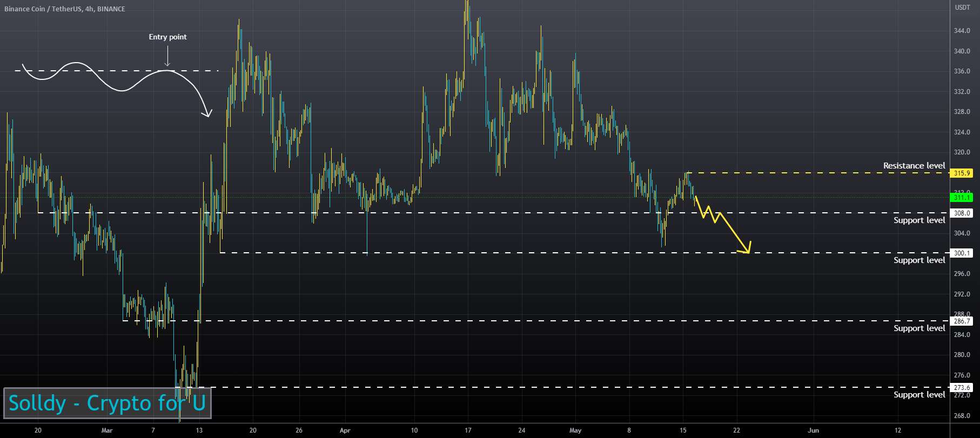
Task: Click the 328.0 price axis tick
Action: pos(962,112)
